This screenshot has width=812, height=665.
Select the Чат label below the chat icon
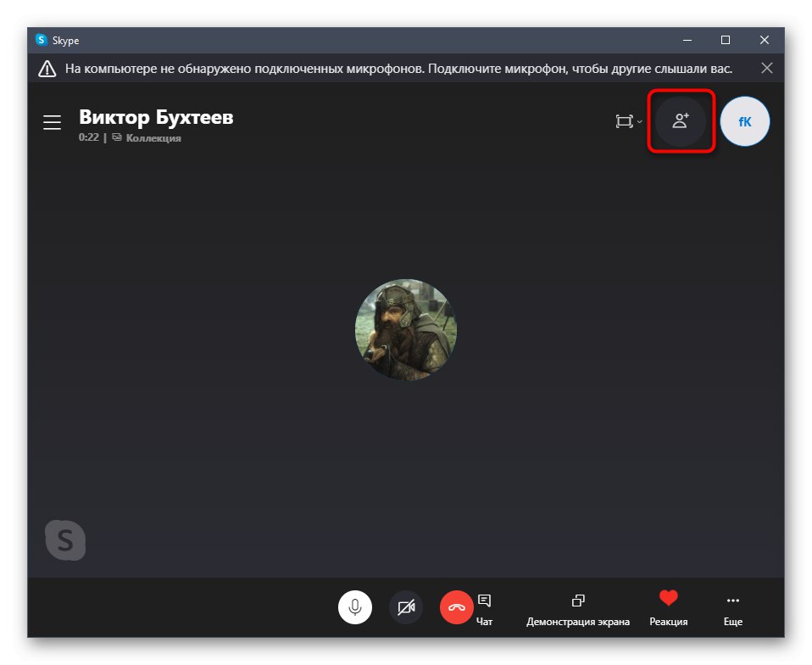click(485, 621)
